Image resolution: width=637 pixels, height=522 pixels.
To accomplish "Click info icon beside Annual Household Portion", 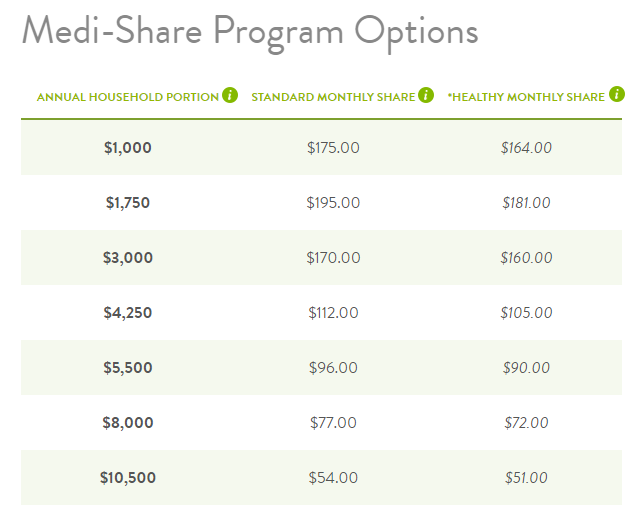I will tap(230, 95).
